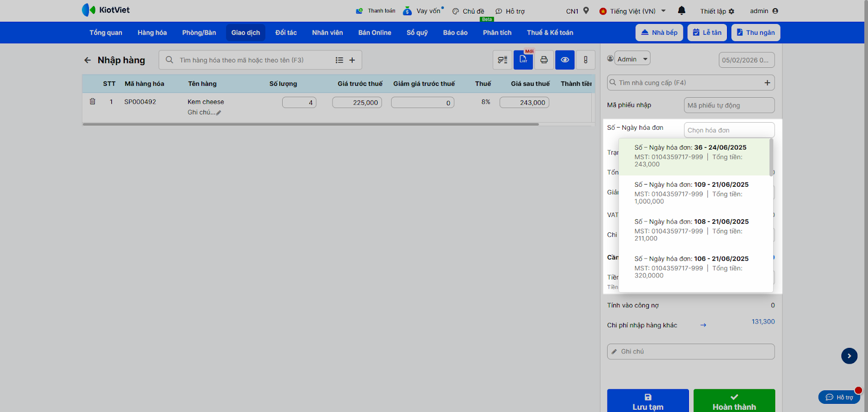Delete the Kem cheese row
The height and width of the screenshot is (412, 868).
(92, 102)
